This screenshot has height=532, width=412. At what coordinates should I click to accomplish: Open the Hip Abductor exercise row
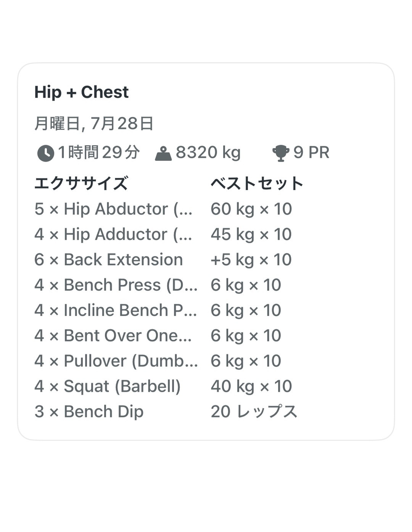coord(113,209)
